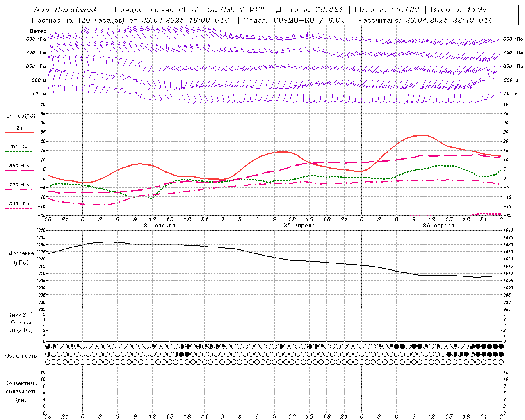Click the '2м' temperature legend entry

pyautogui.click(x=19, y=128)
